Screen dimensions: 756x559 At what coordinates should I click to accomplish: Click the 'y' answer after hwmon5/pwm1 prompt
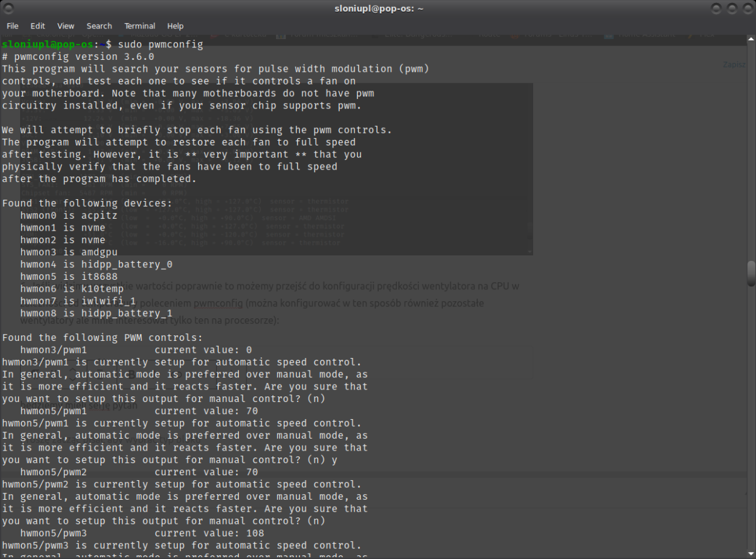tap(334, 460)
